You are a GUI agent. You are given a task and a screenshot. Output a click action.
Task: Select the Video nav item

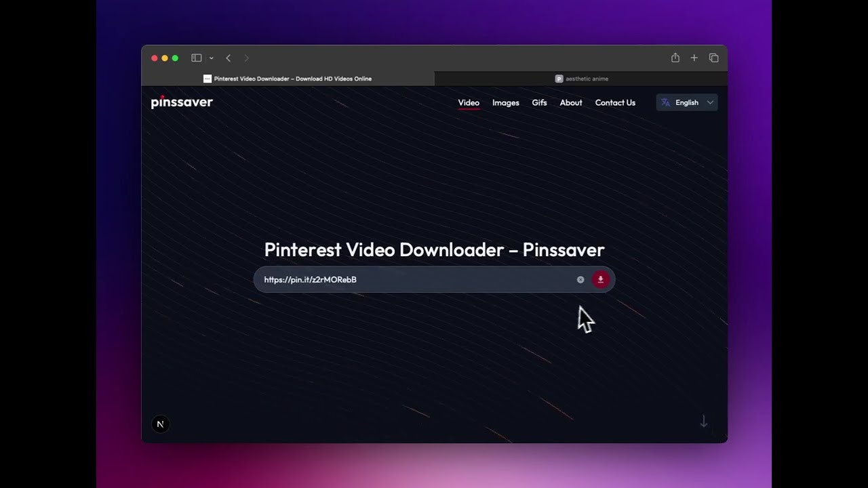[x=469, y=102]
